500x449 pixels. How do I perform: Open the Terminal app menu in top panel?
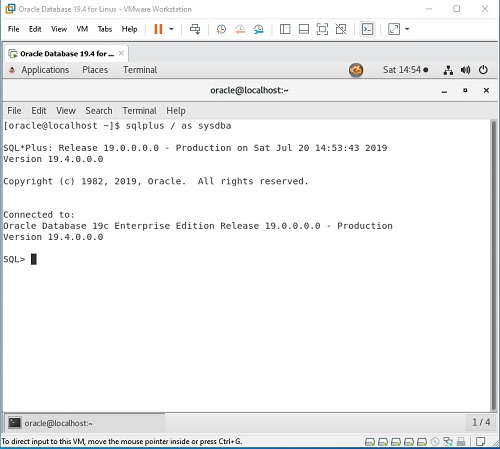[x=140, y=70]
